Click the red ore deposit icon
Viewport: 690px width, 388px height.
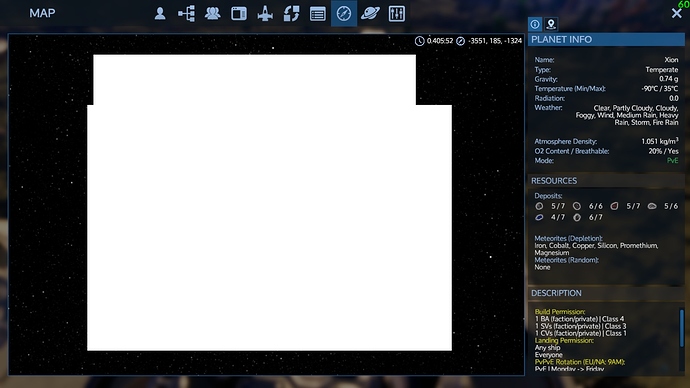point(614,206)
